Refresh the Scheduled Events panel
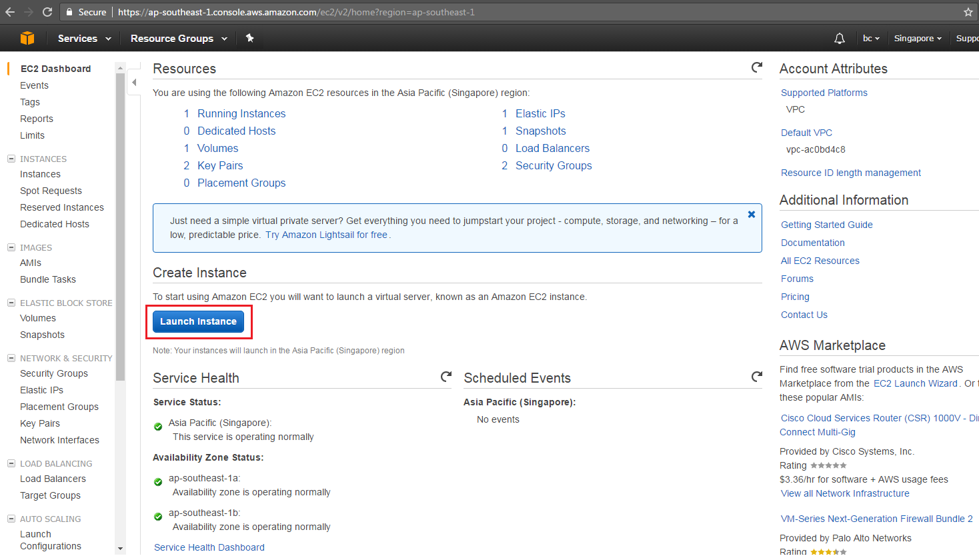Viewport: 979px width, 560px height. (756, 376)
